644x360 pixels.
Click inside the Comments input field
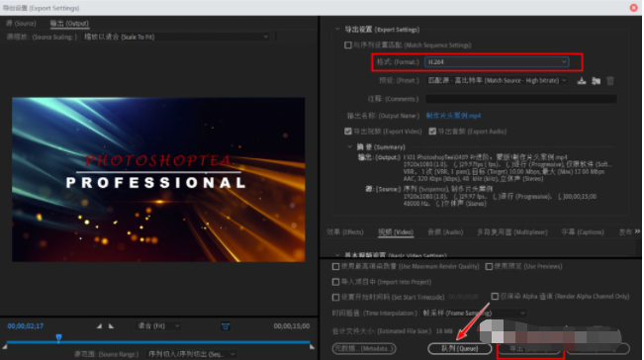click(x=520, y=99)
